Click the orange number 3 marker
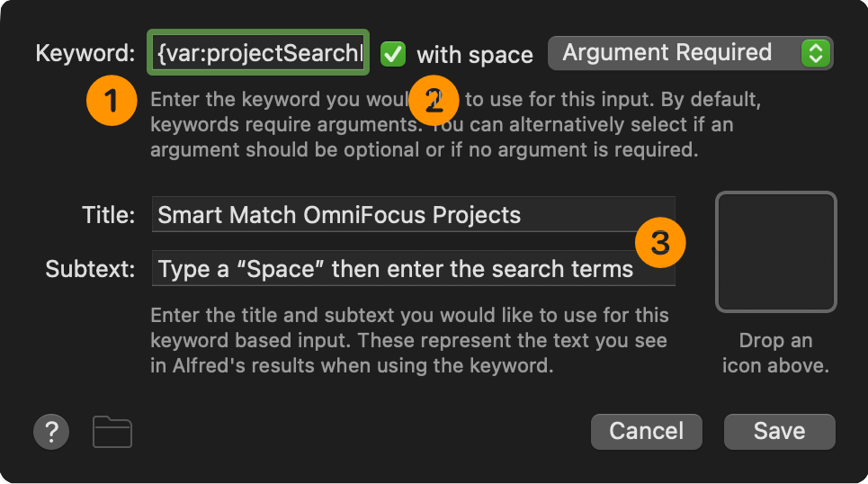868x484 pixels. (x=660, y=243)
